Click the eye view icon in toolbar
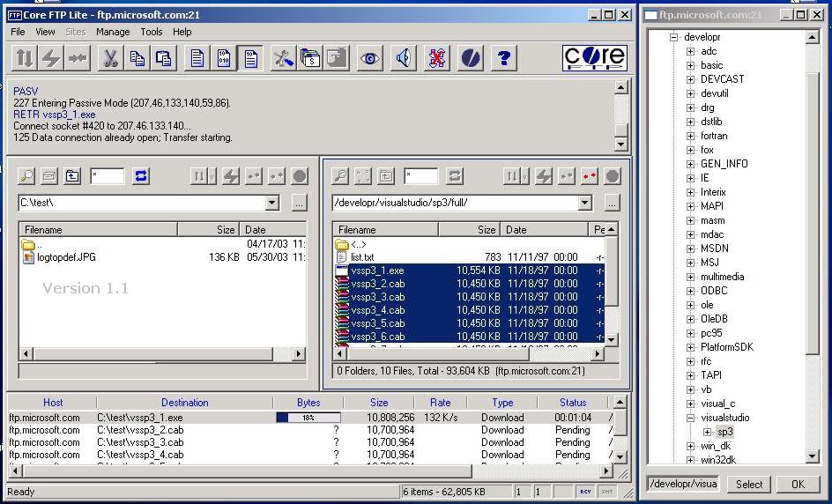 pyautogui.click(x=369, y=58)
